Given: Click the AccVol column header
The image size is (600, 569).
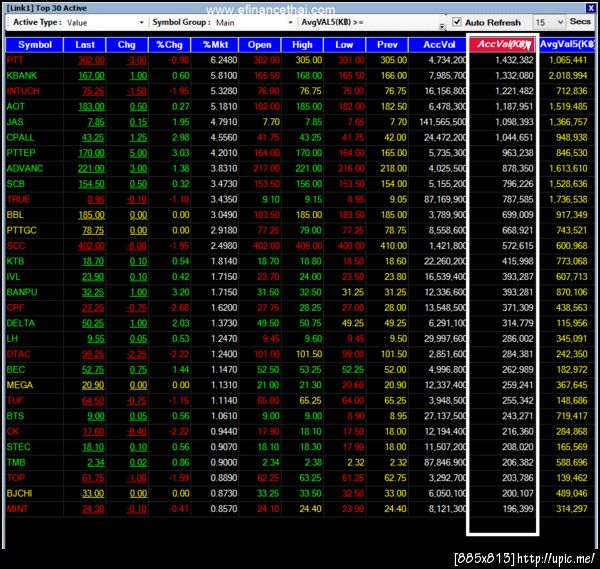Looking at the screenshot, I should pos(439,45).
